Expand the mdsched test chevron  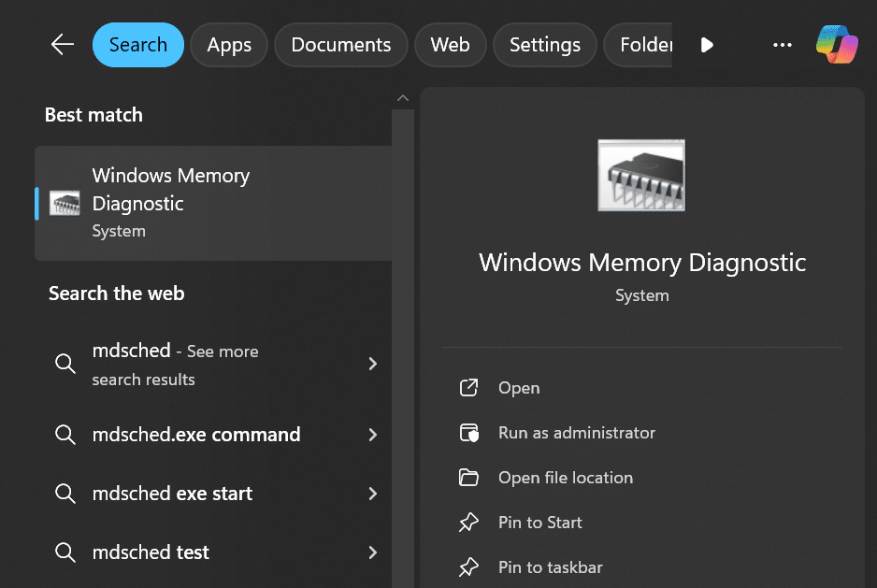coord(372,552)
